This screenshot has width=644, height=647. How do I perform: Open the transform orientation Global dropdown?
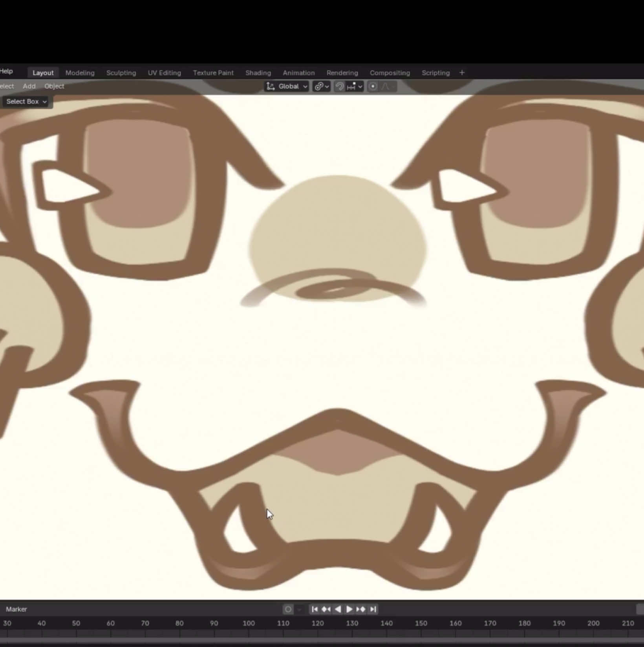(x=287, y=86)
